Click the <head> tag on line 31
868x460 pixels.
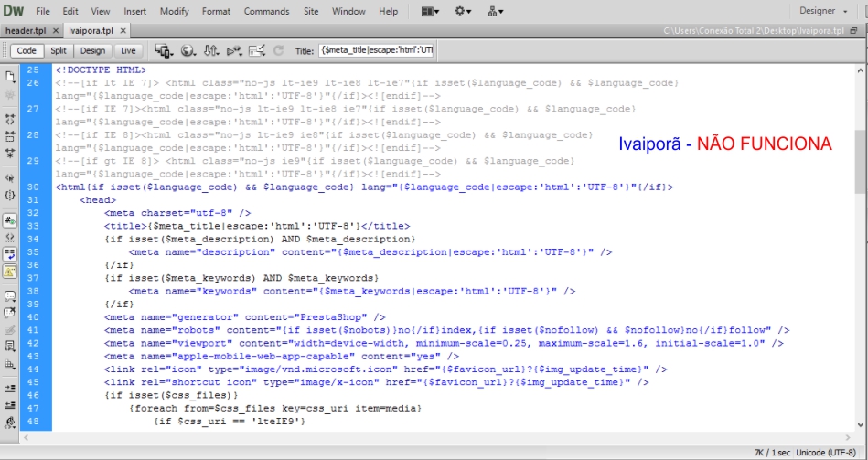[x=98, y=200]
